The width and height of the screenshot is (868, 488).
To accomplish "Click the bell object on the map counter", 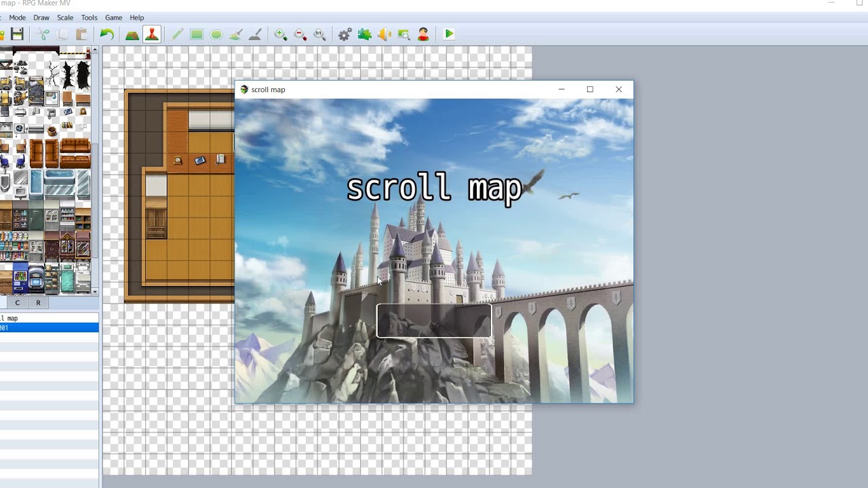I will (x=178, y=161).
